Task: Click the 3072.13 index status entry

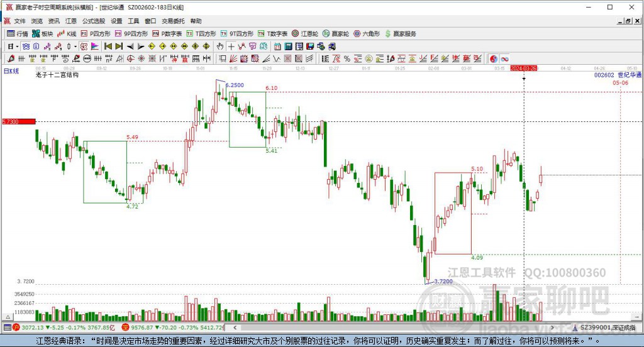Action: pos(65,328)
